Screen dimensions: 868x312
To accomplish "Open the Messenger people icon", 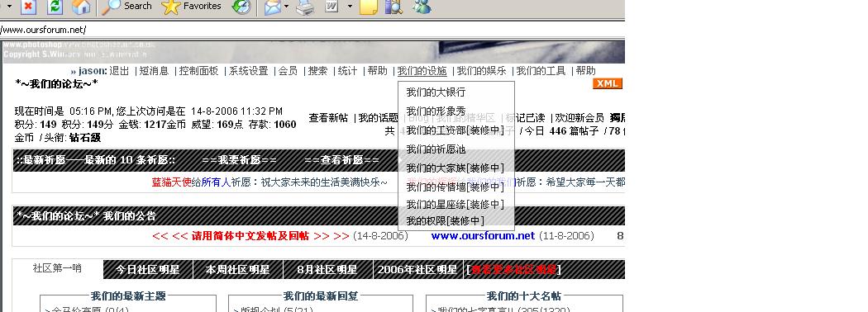I will click(x=422, y=7).
